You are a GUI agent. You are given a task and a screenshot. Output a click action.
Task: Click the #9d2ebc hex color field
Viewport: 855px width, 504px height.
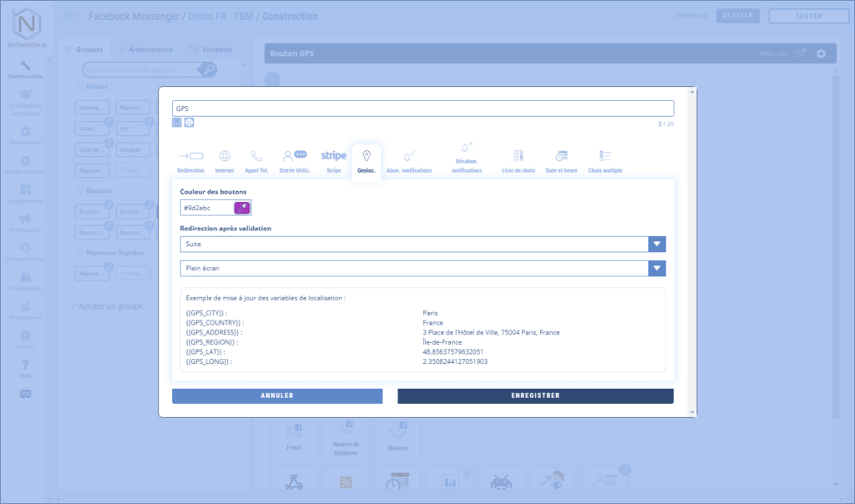pos(206,208)
